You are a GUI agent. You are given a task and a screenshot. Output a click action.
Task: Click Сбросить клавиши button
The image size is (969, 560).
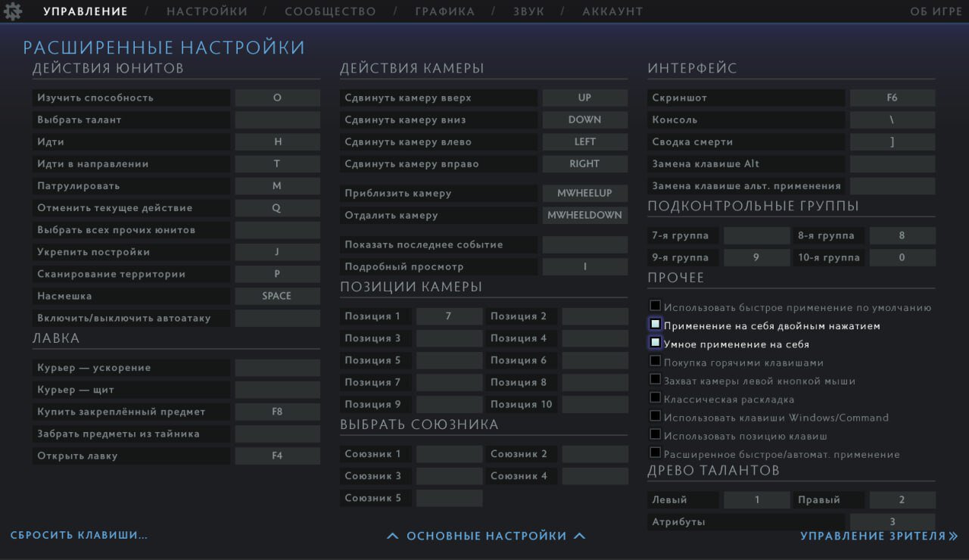tap(79, 536)
